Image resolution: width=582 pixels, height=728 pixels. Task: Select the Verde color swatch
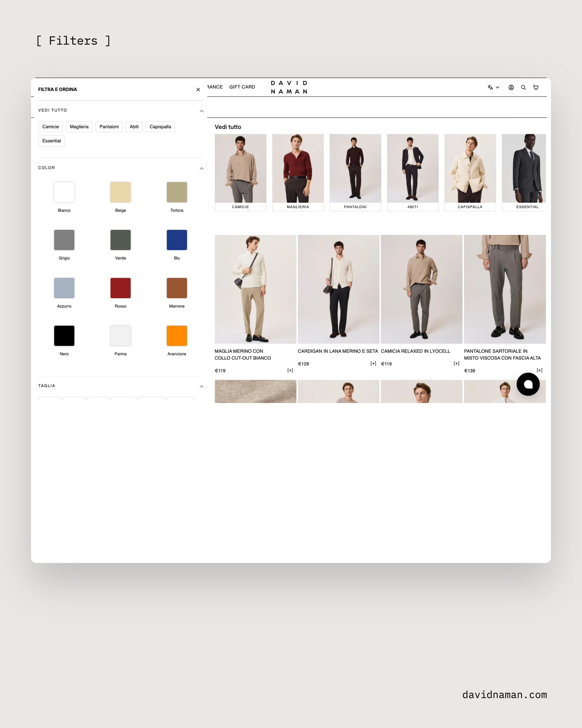(x=121, y=240)
